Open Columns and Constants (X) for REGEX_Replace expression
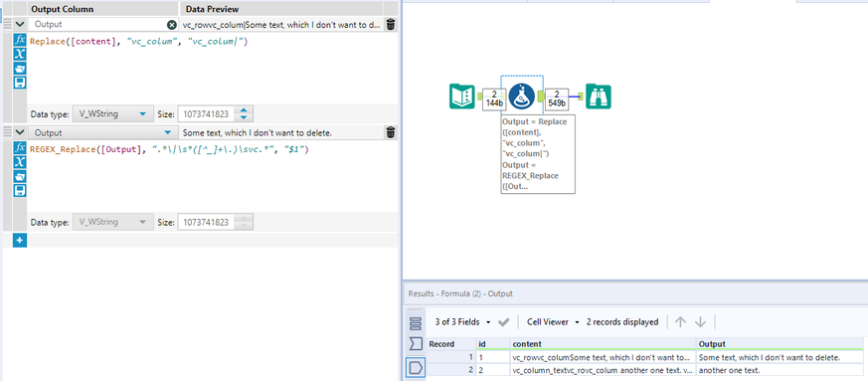The image size is (868, 381). point(20,162)
